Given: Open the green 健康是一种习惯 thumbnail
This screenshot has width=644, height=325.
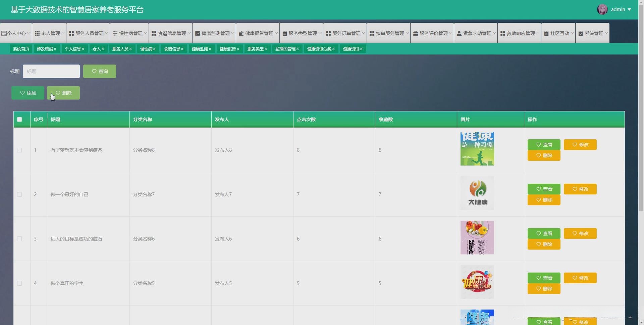Looking at the screenshot, I should click(x=477, y=149).
